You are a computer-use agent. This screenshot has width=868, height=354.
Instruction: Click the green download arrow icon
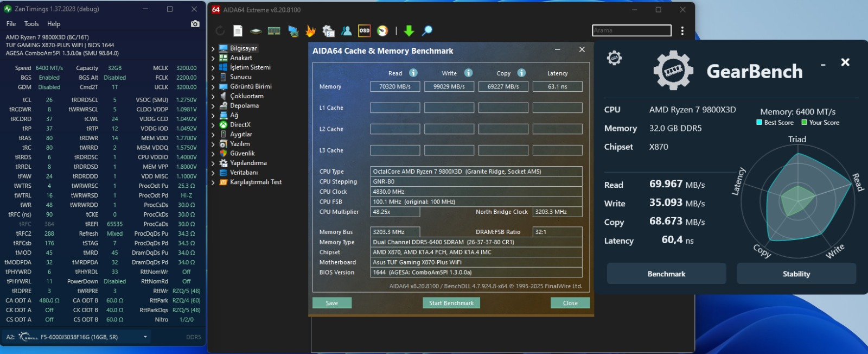409,31
